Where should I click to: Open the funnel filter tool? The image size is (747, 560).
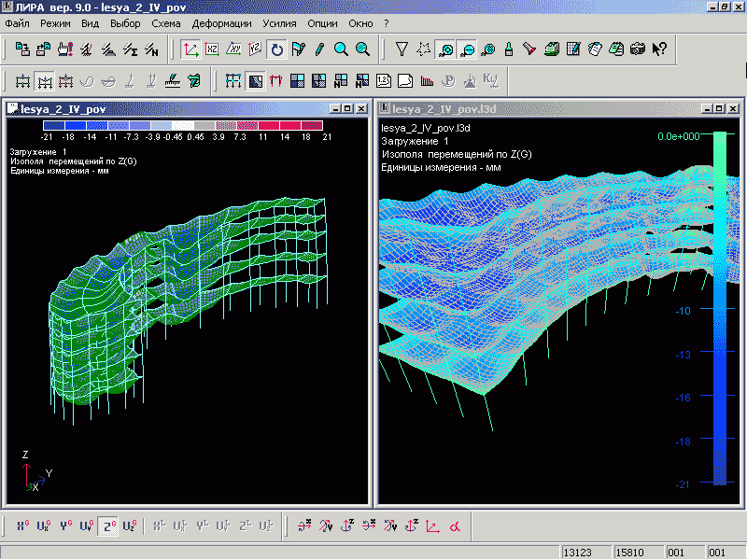pos(402,49)
